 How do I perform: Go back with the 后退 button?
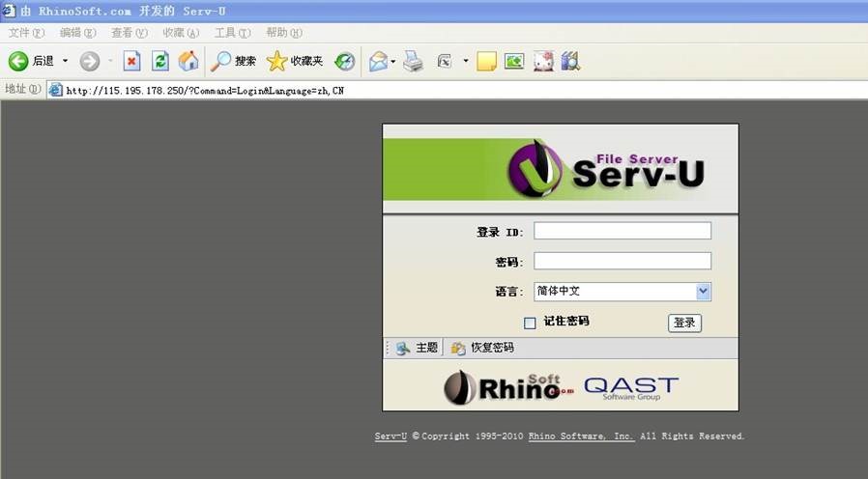click(x=31, y=61)
